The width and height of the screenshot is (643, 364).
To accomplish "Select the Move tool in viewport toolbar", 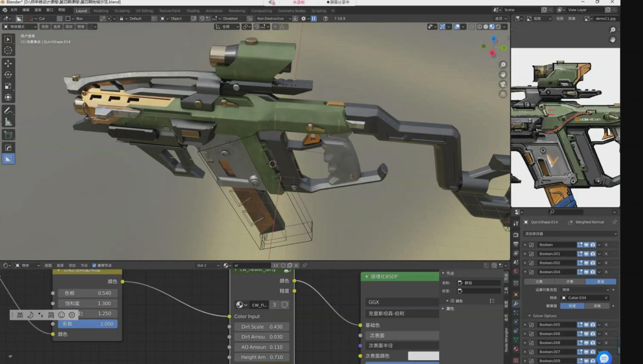I will (8, 63).
